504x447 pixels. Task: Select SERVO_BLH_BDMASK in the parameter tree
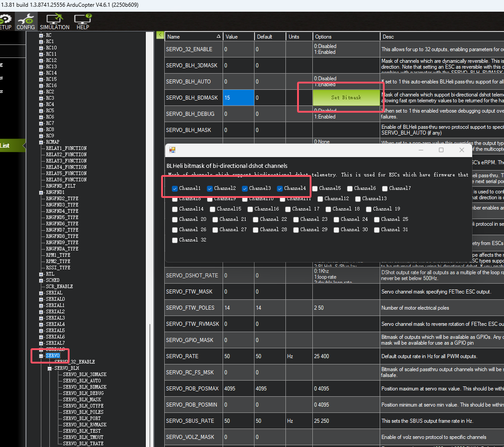[x=84, y=387]
